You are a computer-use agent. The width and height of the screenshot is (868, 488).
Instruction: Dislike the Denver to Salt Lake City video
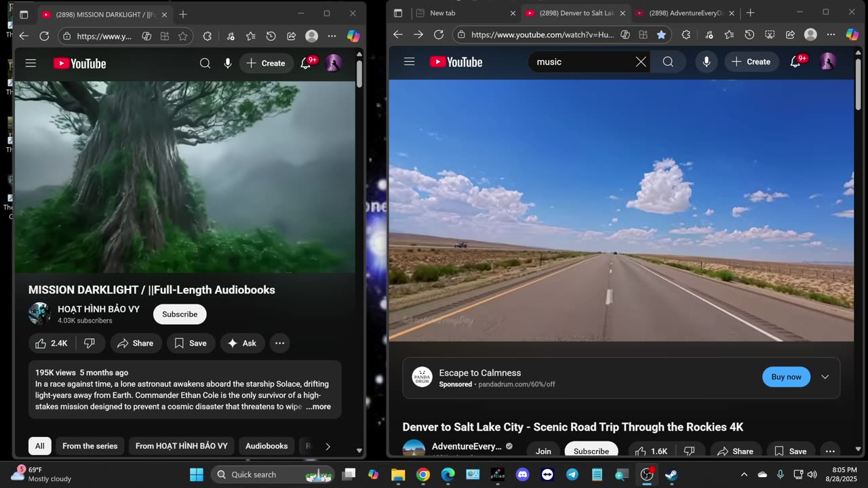690,451
